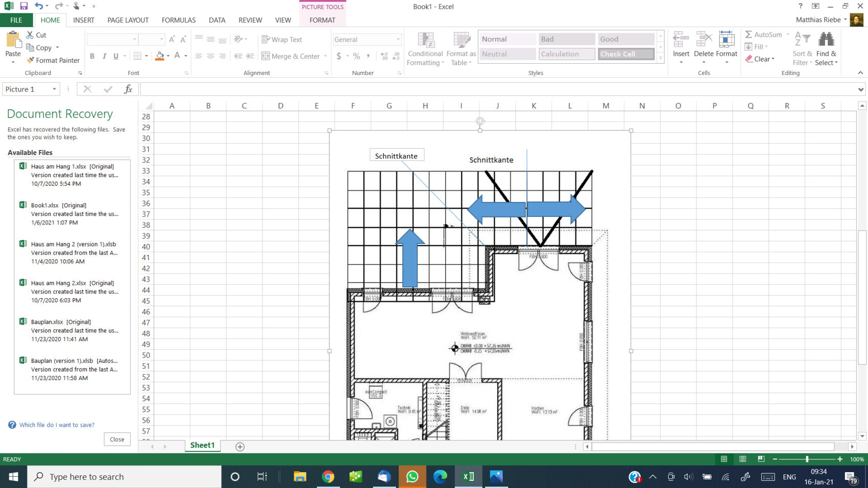Close the Document Recovery pane

coord(117,439)
